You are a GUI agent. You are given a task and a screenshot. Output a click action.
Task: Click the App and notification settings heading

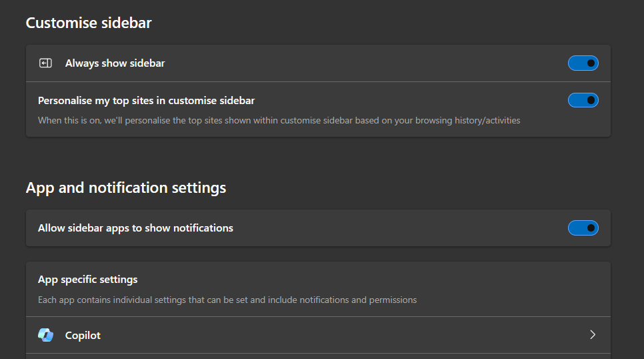click(x=126, y=188)
